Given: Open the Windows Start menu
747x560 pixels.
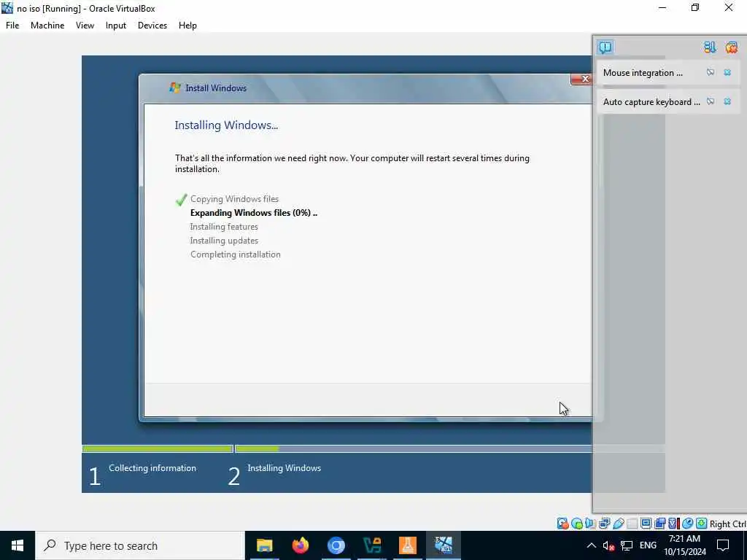Looking at the screenshot, I should (x=18, y=545).
